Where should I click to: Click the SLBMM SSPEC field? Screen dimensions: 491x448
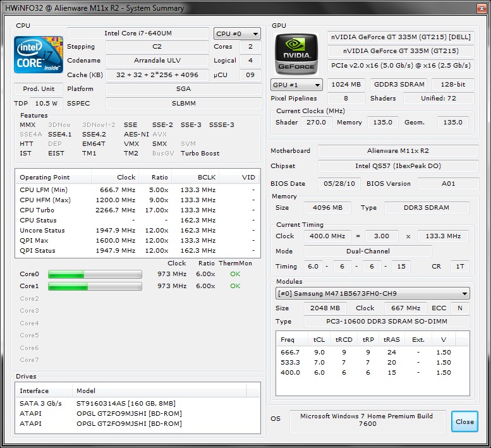pos(183,104)
